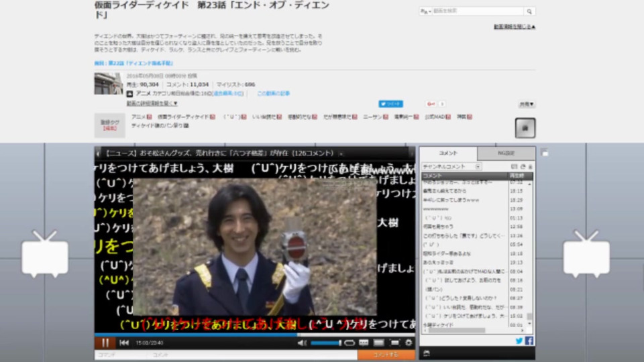Seek on the video progress bar
Image resolution: width=644 pixels, height=362 pixels.
(255, 335)
